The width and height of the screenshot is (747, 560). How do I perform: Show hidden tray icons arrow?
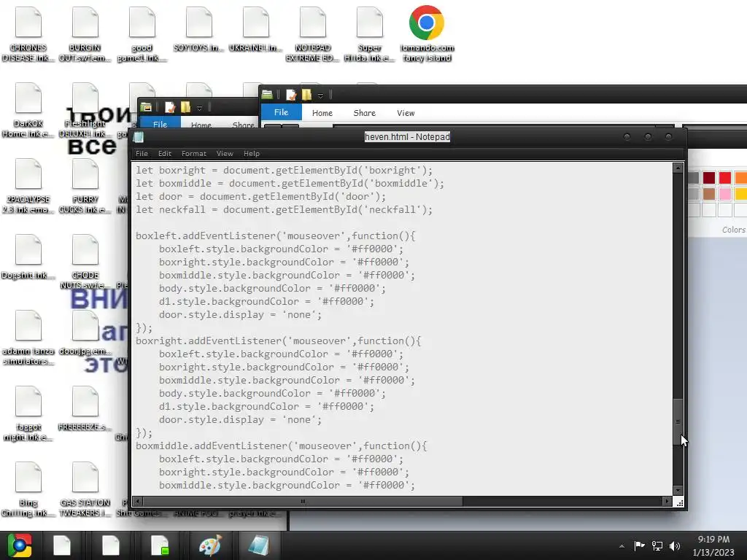[x=622, y=546]
